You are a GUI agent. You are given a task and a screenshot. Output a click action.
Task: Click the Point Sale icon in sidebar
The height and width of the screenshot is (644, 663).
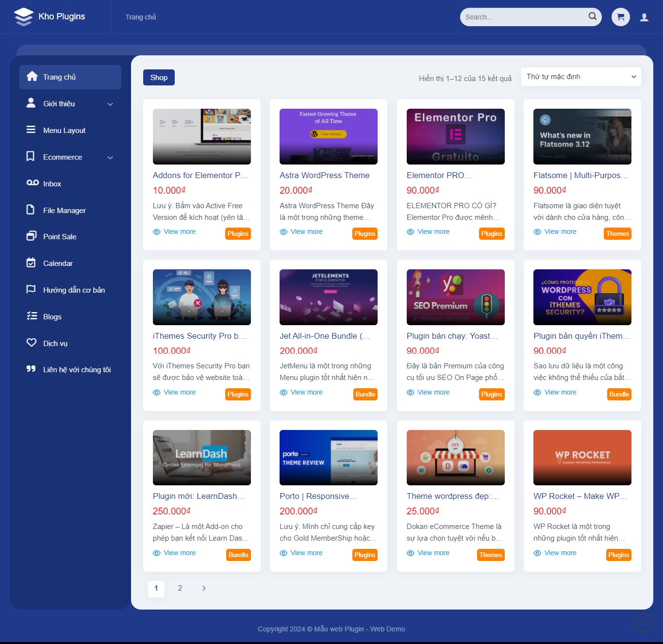coord(31,236)
